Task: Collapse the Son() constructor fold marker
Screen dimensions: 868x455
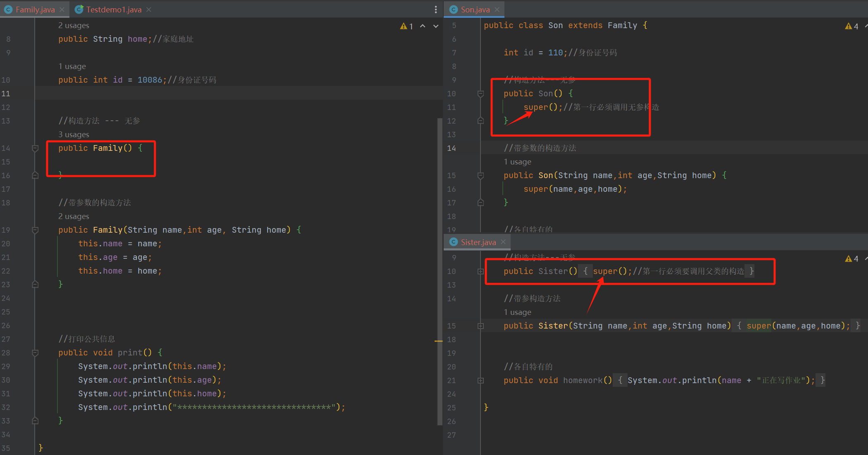Action: click(x=480, y=94)
